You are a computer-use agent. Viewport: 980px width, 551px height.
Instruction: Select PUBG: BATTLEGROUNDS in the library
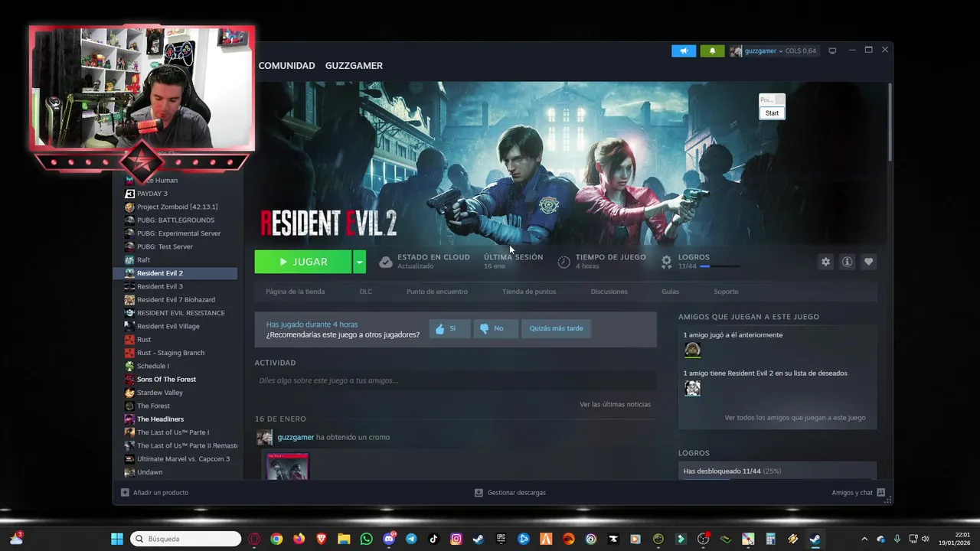pyautogui.click(x=175, y=220)
